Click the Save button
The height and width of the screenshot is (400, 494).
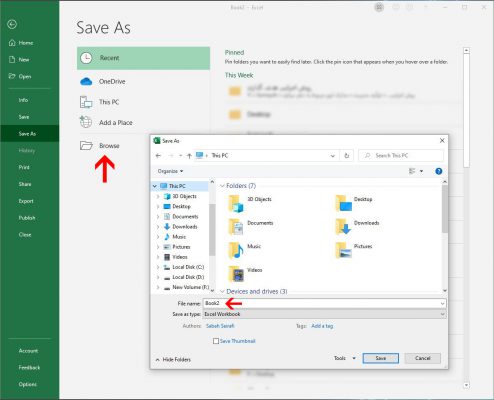point(380,358)
